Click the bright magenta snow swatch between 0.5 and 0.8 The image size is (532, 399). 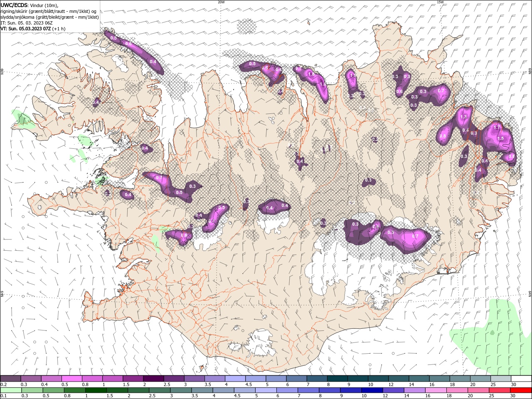tap(72, 378)
